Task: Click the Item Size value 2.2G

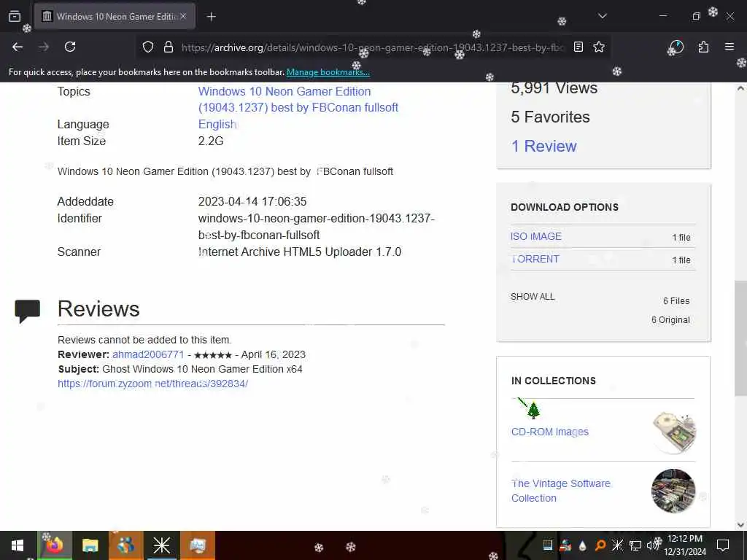Action: pyautogui.click(x=211, y=141)
